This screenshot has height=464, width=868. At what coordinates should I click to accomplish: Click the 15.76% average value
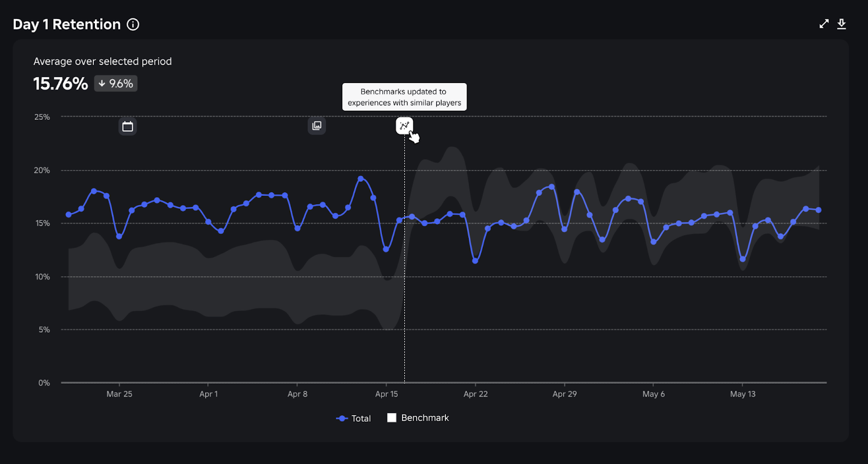pyautogui.click(x=60, y=84)
